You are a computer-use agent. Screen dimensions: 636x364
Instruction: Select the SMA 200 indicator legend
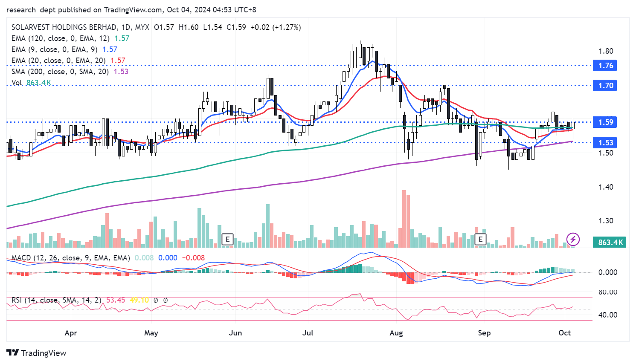[x=60, y=72]
